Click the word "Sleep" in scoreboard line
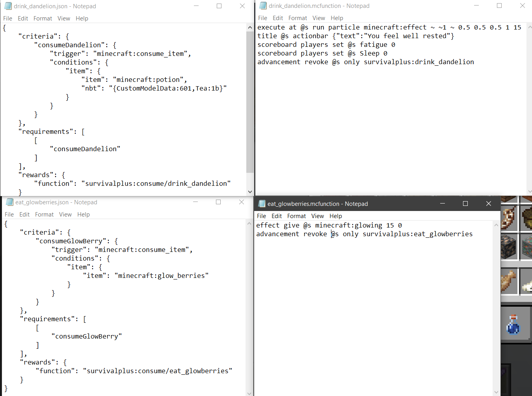This screenshot has height=396, width=532. click(370, 53)
